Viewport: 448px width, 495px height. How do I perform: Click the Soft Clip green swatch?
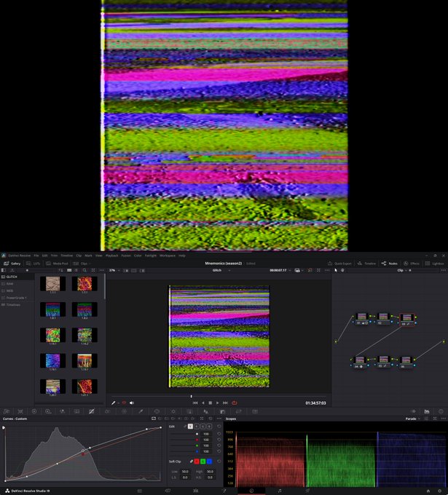tap(203, 462)
